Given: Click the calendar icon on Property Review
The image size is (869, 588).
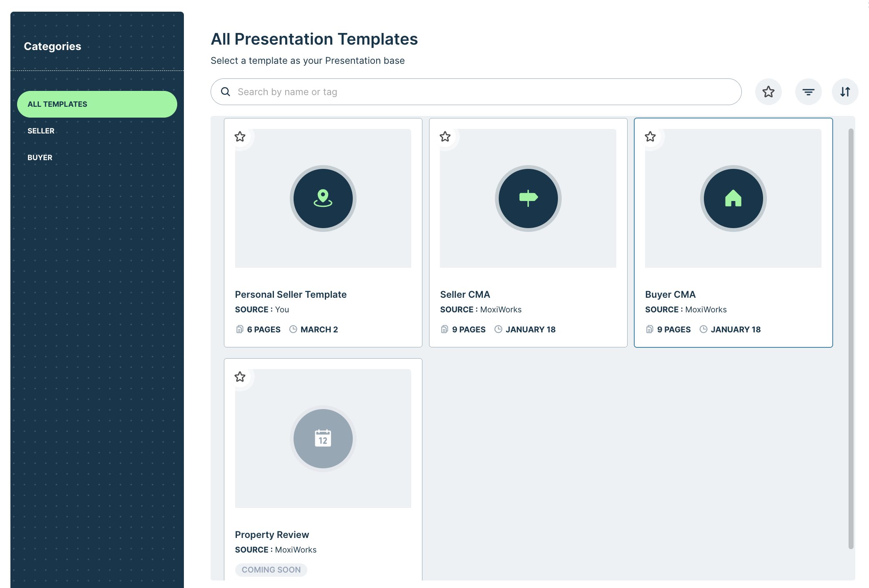Looking at the screenshot, I should 323,439.
